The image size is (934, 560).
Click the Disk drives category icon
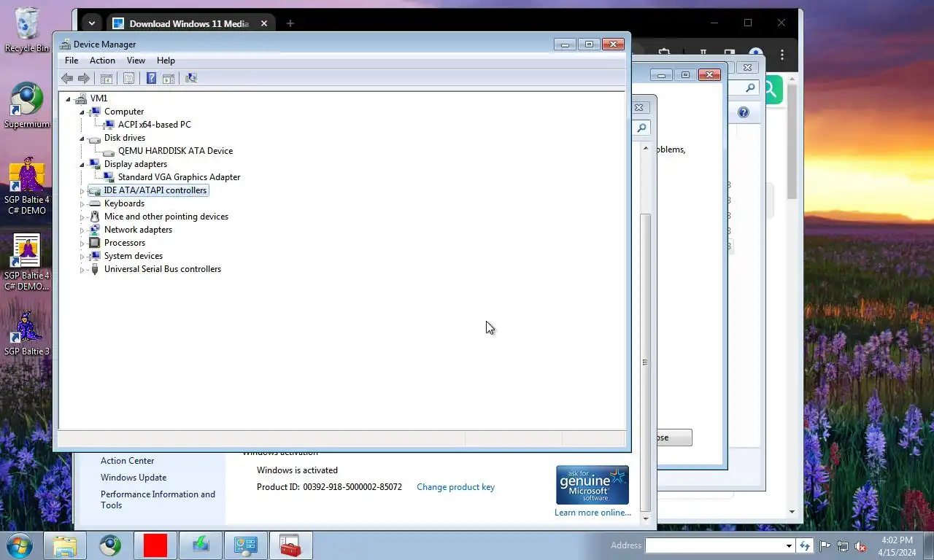(x=94, y=138)
